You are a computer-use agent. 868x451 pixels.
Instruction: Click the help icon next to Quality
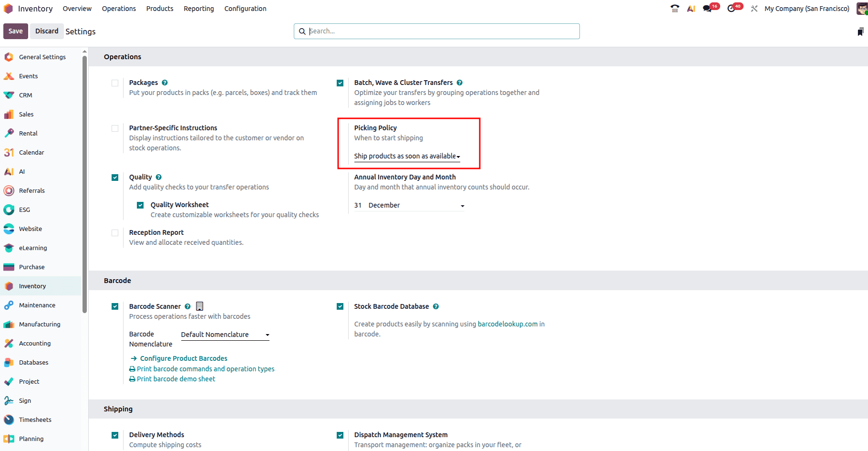[x=159, y=177]
